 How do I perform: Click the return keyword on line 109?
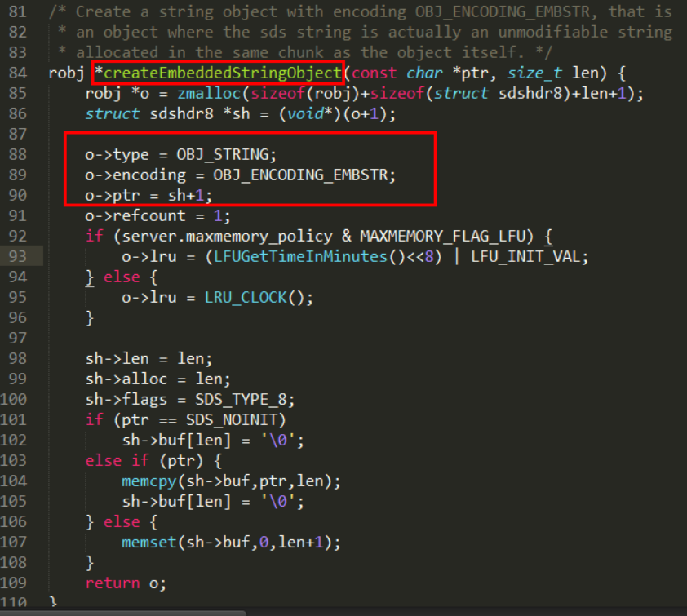click(x=113, y=583)
